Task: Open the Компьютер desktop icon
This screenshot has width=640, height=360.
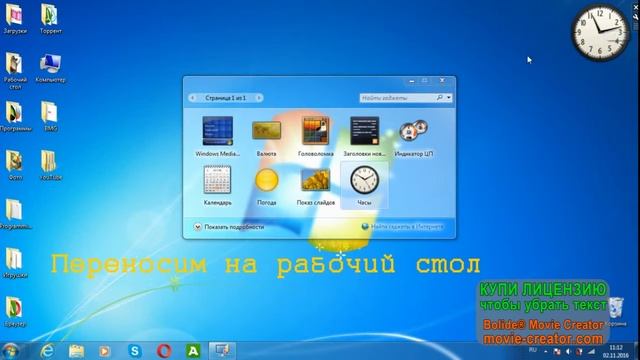Action: (x=50, y=68)
